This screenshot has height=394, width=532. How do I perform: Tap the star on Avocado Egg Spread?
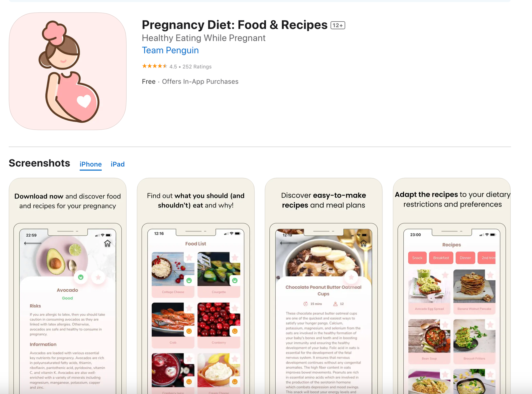click(445, 275)
